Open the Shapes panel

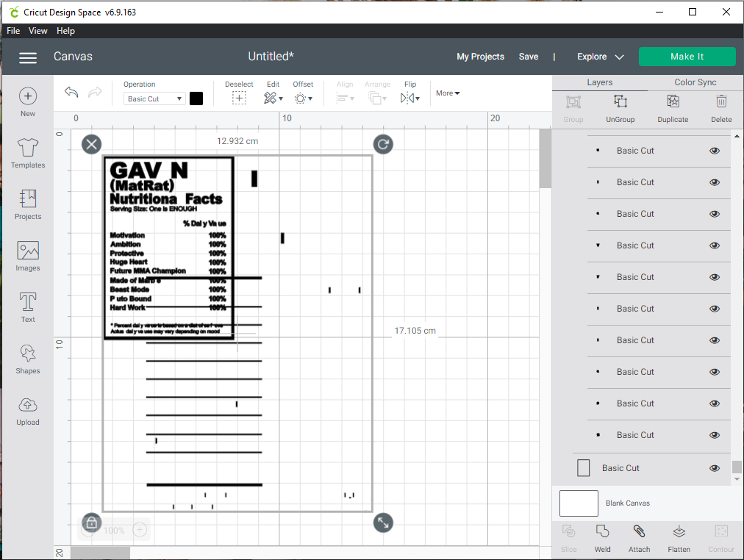pos(27,358)
